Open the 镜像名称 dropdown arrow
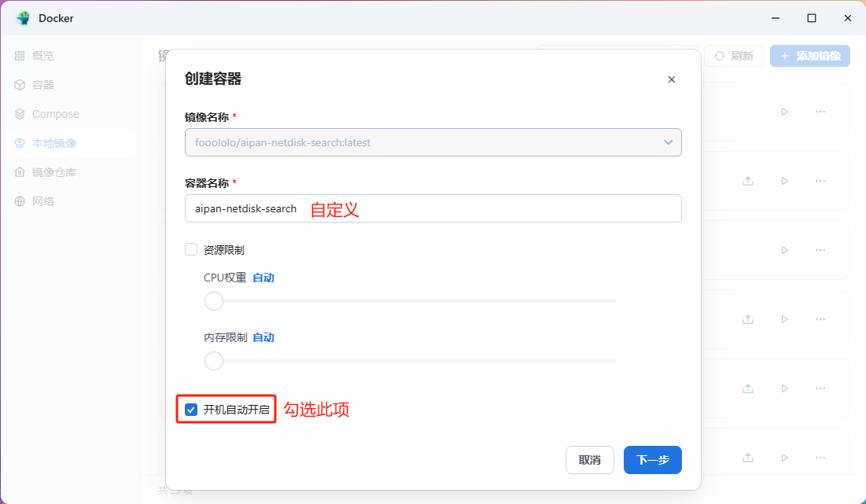The height and width of the screenshot is (504, 866). pos(669,142)
